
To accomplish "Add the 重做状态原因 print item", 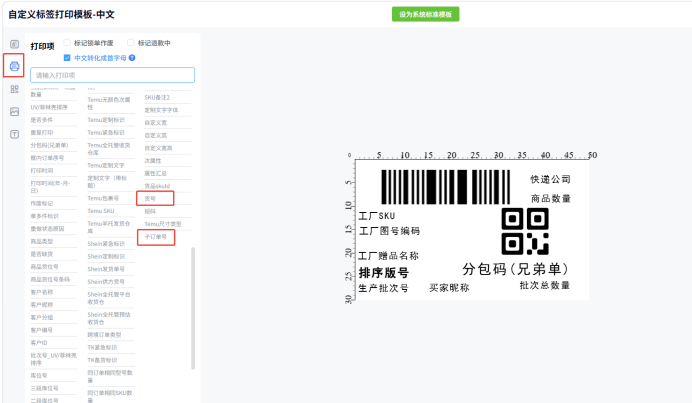I will coord(47,229).
